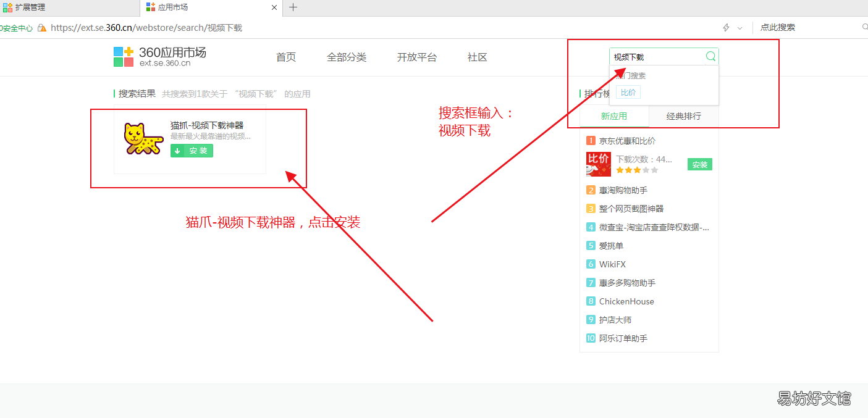The width and height of the screenshot is (868, 418).
Task: Click the 下载次数 text of 京东优惠和比价
Action: point(644,159)
